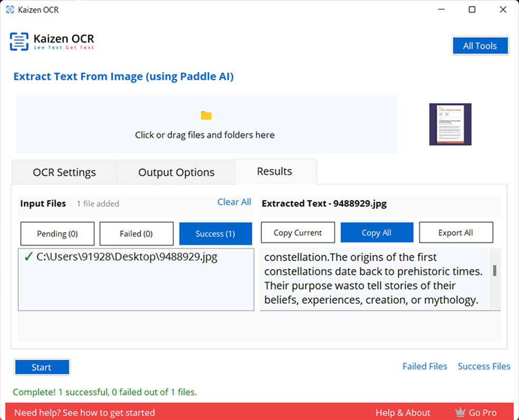Open the document preview thumbnail
The width and height of the screenshot is (519, 420).
click(x=450, y=124)
